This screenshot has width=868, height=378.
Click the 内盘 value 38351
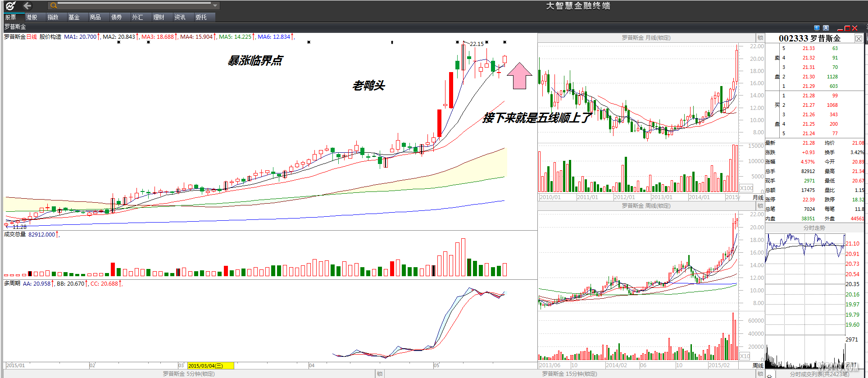808,219
